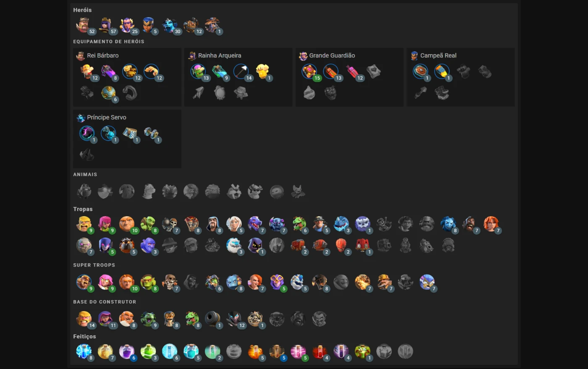Click the Rainha Arqueira equipment panel title
The width and height of the screenshot is (588, 369).
[x=220, y=55]
